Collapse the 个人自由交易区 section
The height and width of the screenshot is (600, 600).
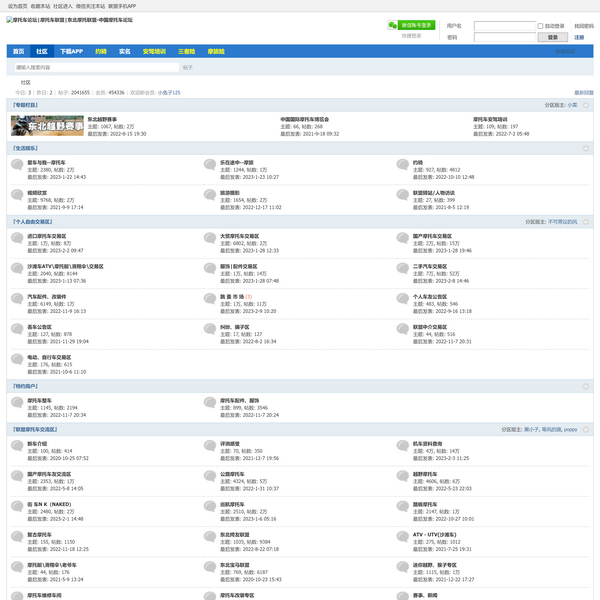tap(586, 222)
